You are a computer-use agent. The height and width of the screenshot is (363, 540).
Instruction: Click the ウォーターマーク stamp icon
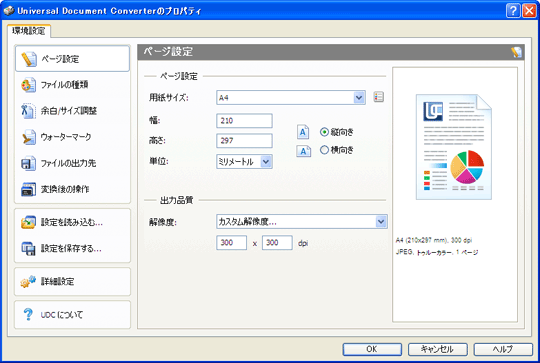pos(28,137)
